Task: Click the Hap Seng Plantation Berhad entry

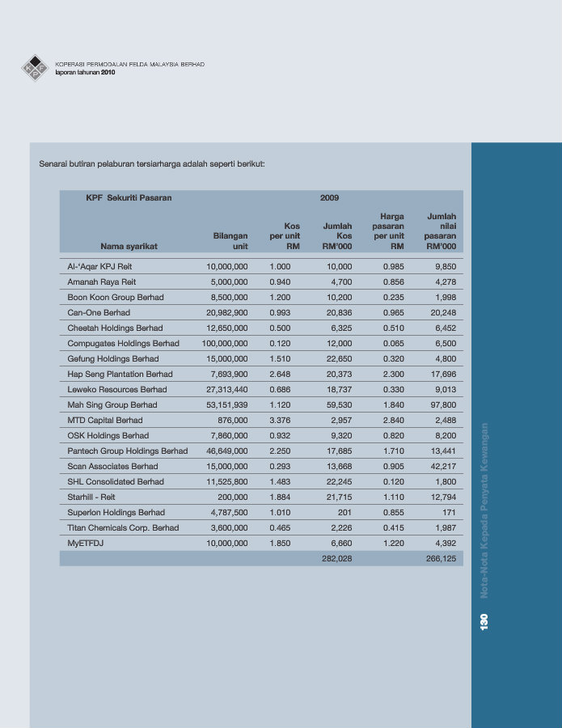Action: (120, 374)
